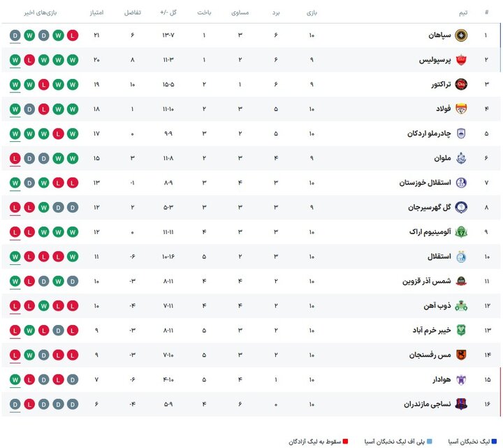Click the برد column header
Viewport: 503px width, 448px height.
pos(277,13)
